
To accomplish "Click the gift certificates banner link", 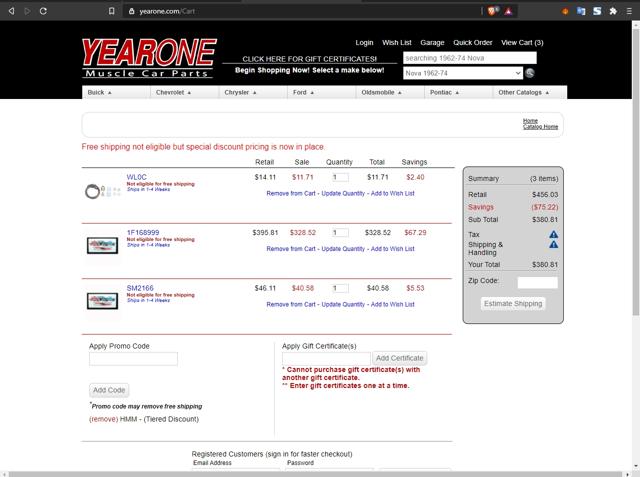I will [x=309, y=59].
